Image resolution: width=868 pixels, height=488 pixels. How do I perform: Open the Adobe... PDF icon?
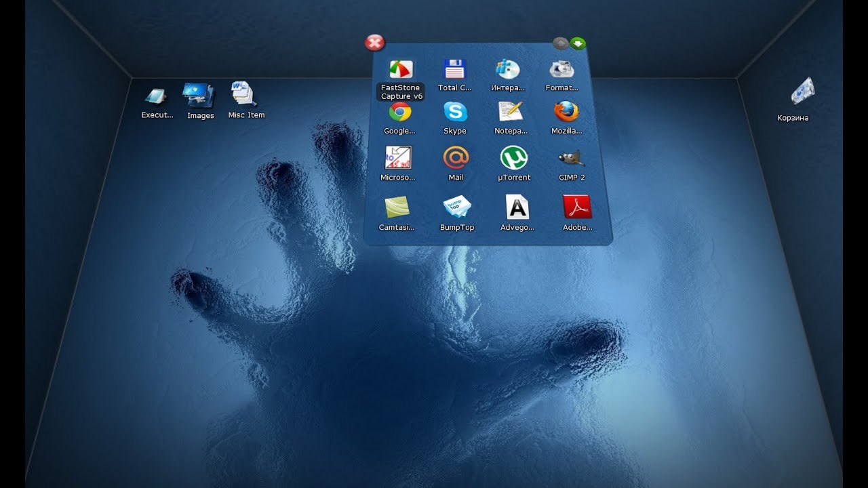[578, 207]
